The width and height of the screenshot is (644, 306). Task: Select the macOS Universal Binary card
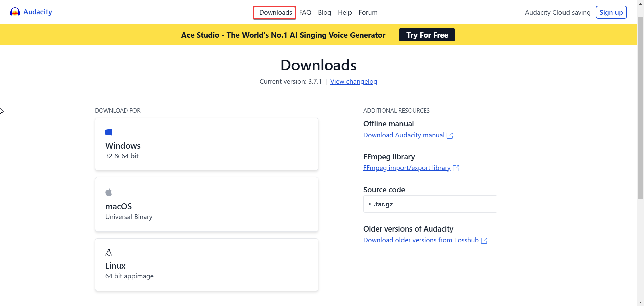point(207,204)
